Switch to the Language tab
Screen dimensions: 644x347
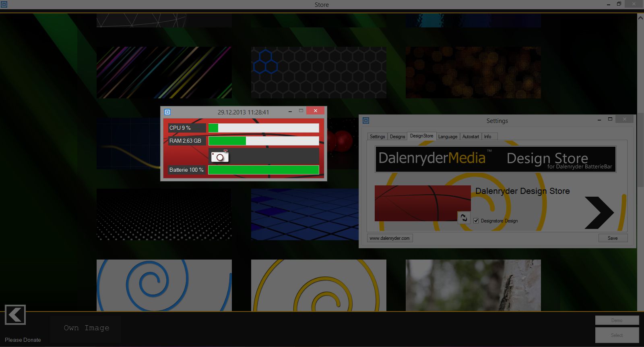point(448,137)
